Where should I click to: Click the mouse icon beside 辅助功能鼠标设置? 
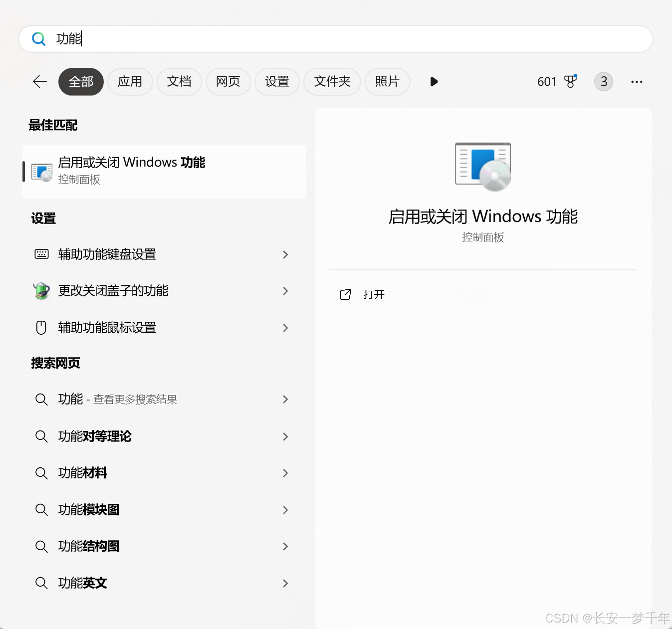click(41, 328)
